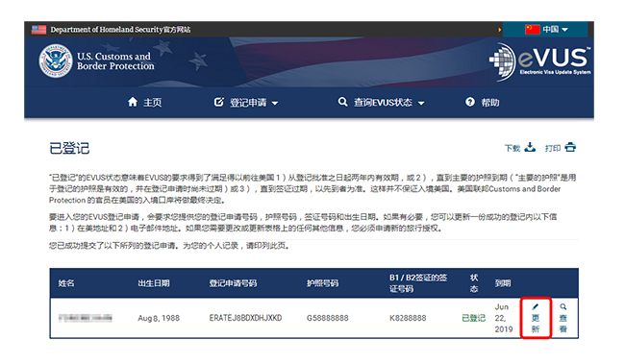Click expiry date Jun 22, 2019
This screenshot has width=625, height=364.
504,318
